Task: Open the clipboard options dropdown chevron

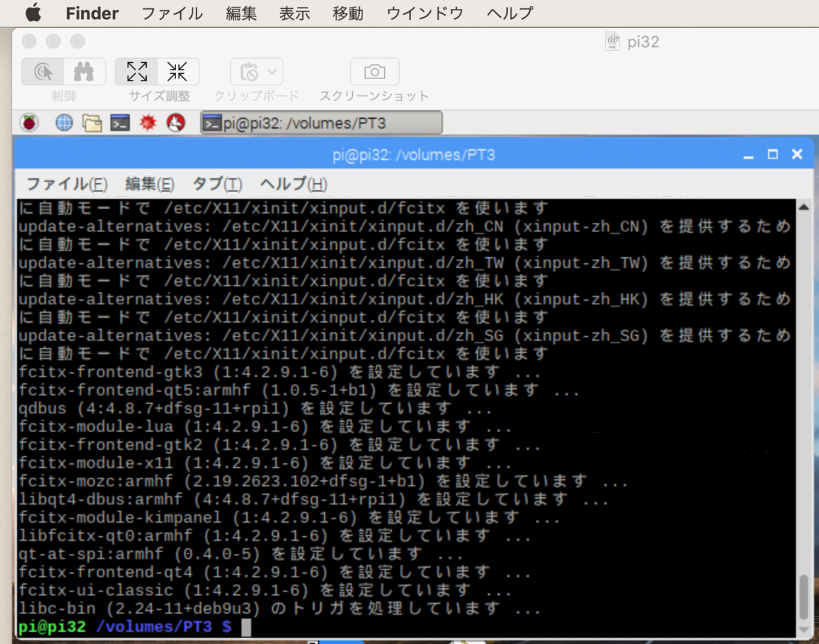Action: [273, 72]
